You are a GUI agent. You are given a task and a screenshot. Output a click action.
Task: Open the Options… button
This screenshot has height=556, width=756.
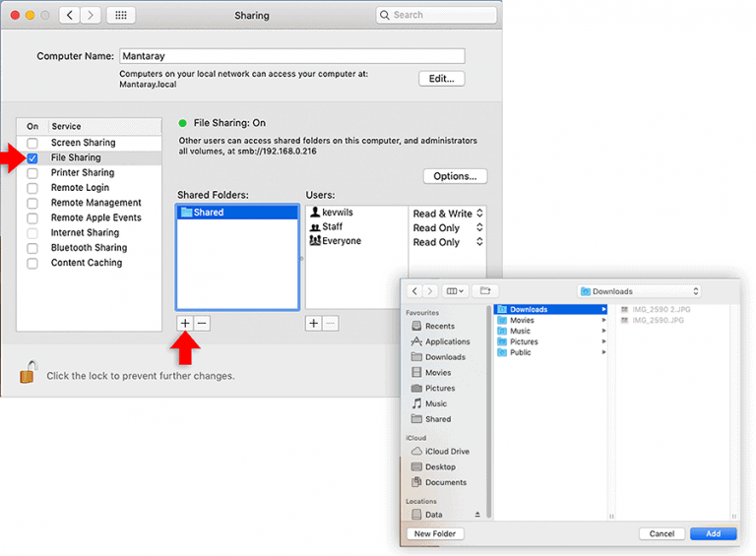point(455,176)
